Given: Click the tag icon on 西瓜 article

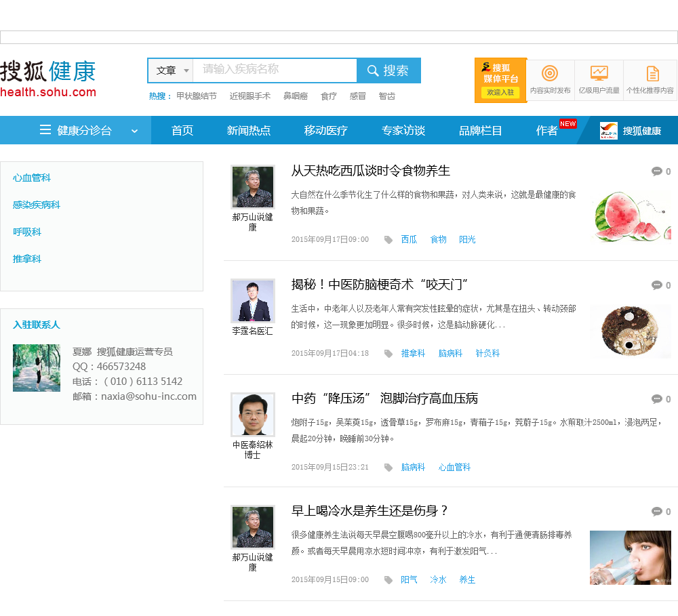Looking at the screenshot, I should coord(388,240).
